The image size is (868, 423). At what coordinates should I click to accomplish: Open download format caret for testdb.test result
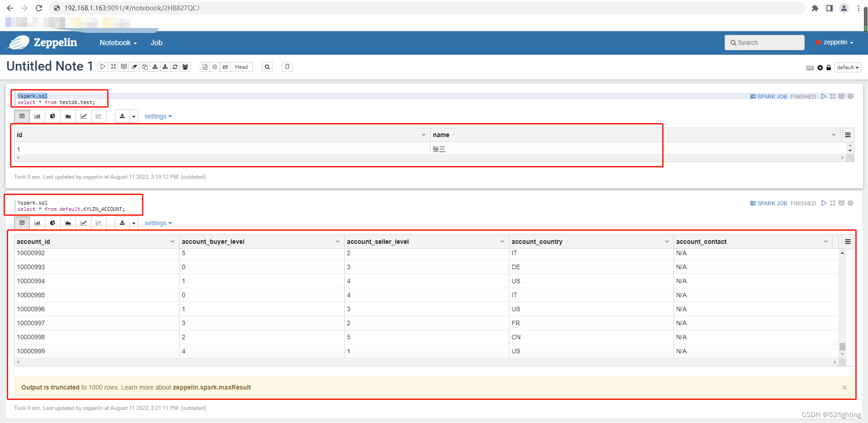[133, 116]
